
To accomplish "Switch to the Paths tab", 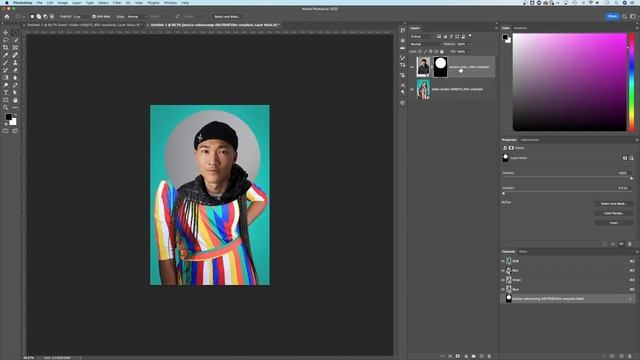I will pos(523,251).
